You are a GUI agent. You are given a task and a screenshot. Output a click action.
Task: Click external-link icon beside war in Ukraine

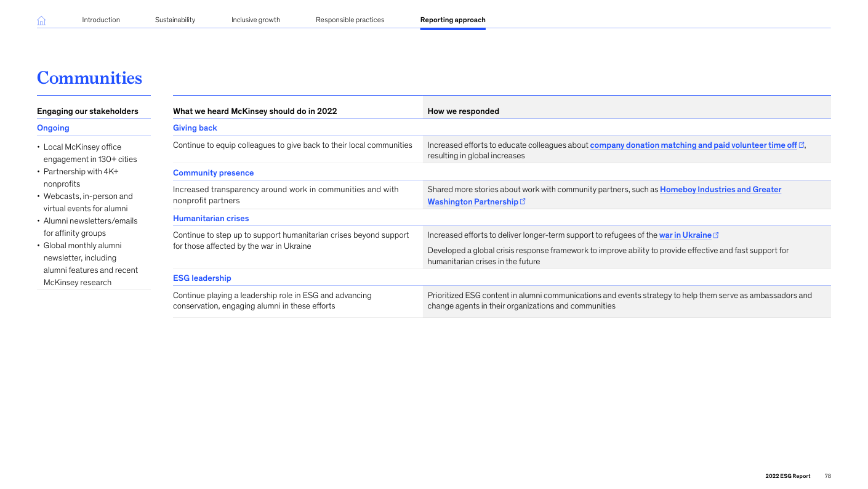click(x=715, y=235)
